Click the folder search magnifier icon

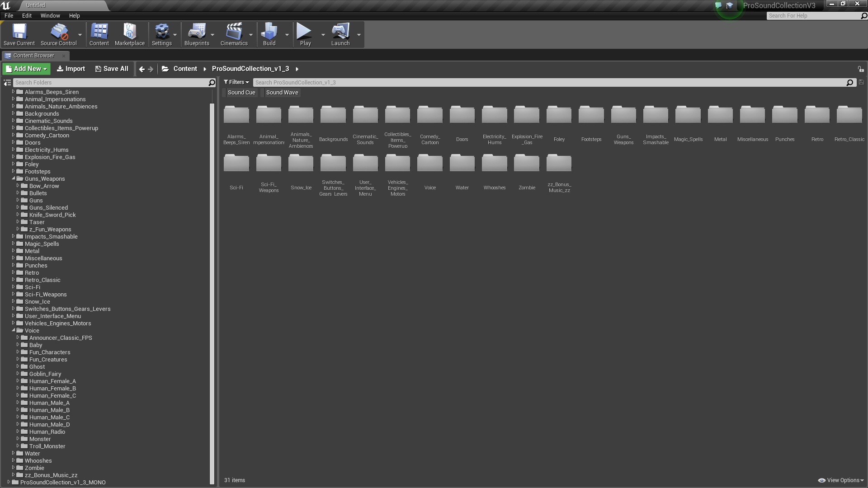(x=212, y=83)
